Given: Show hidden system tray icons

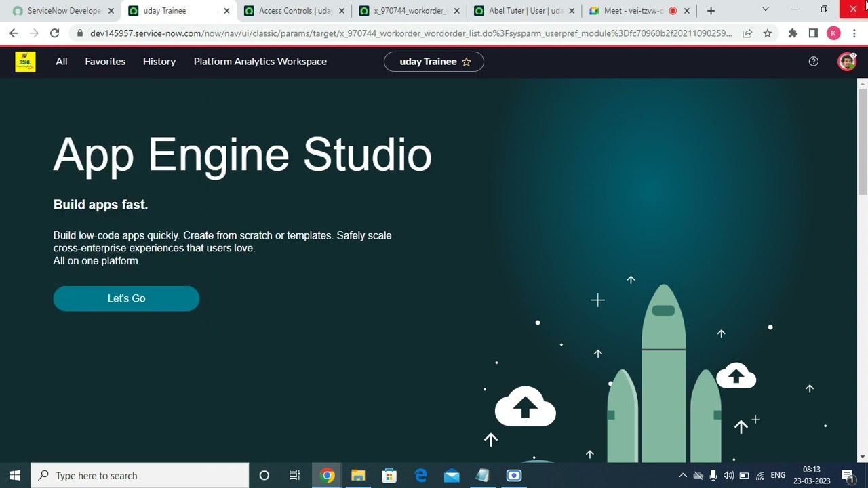Looking at the screenshot, I should tap(683, 476).
